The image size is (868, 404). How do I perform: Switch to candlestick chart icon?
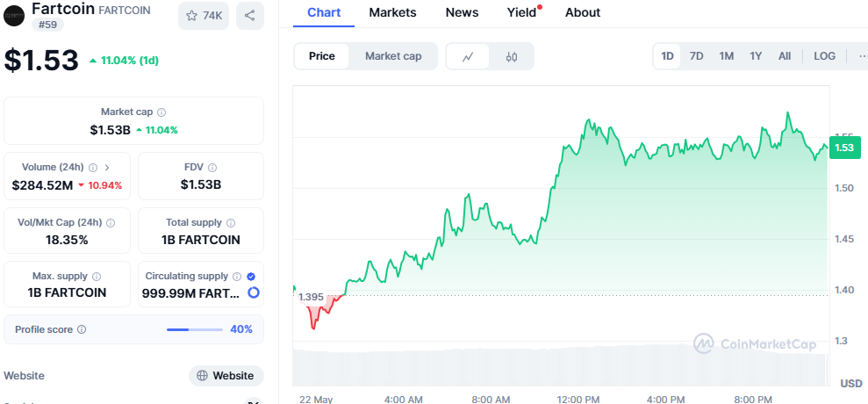pos(512,56)
